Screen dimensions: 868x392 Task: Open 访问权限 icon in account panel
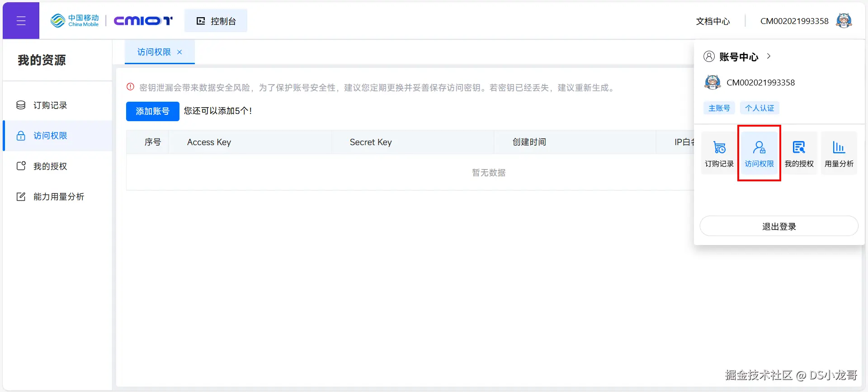(x=759, y=154)
